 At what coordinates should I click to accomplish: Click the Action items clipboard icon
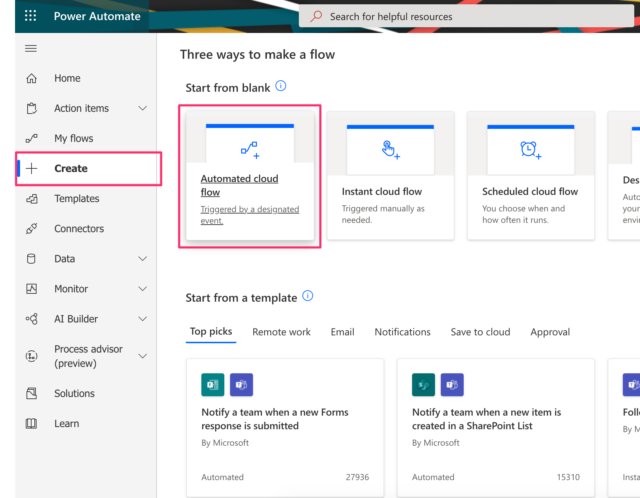[x=31, y=108]
